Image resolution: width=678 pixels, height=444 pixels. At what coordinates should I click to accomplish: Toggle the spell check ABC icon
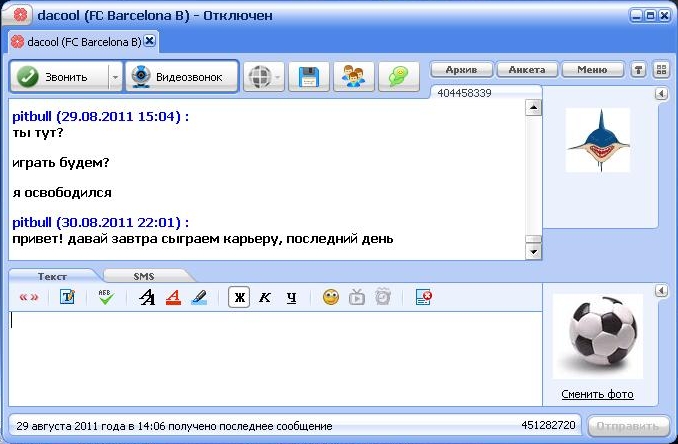(106, 297)
